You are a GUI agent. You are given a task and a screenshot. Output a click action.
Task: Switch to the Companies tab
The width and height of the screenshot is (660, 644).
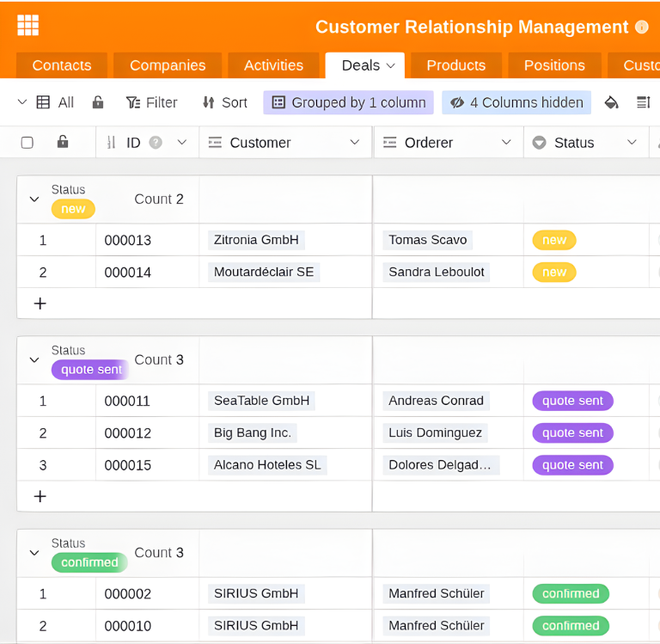coord(168,65)
